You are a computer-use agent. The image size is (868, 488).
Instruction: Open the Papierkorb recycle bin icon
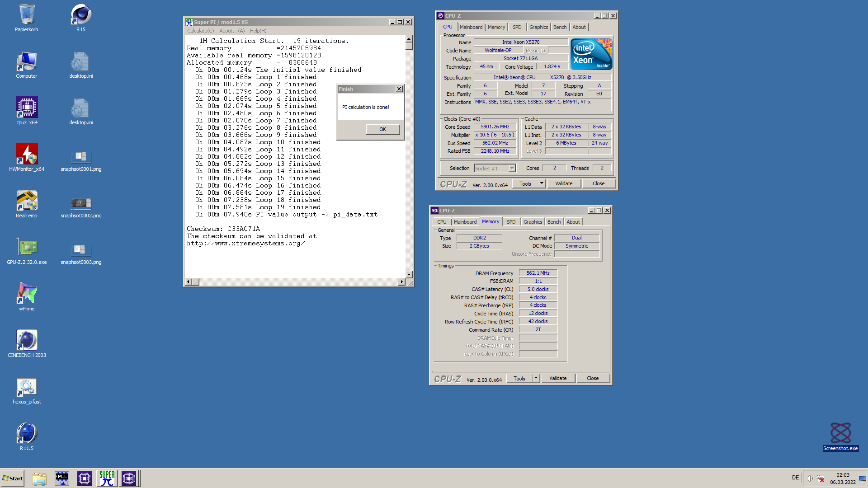point(27,18)
